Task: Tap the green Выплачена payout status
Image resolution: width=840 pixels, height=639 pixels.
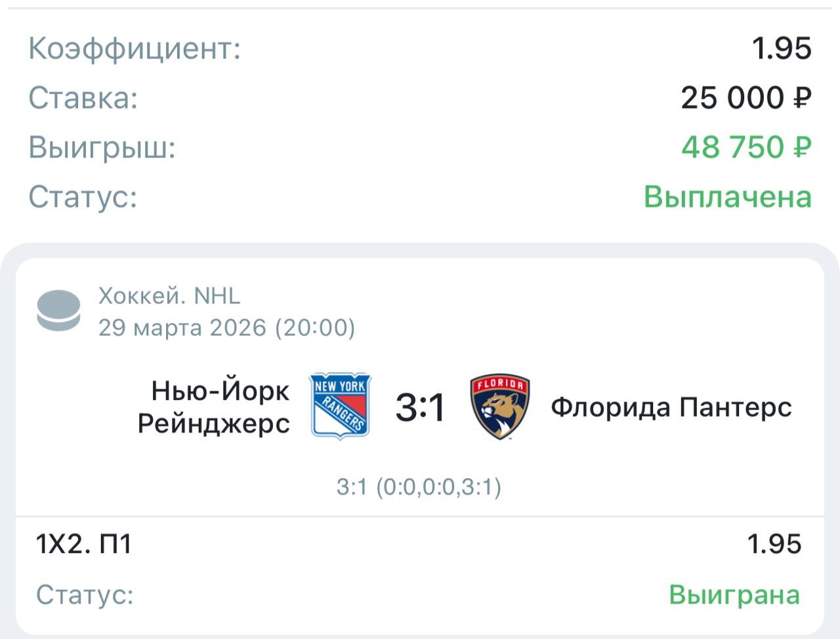Action: click(727, 196)
